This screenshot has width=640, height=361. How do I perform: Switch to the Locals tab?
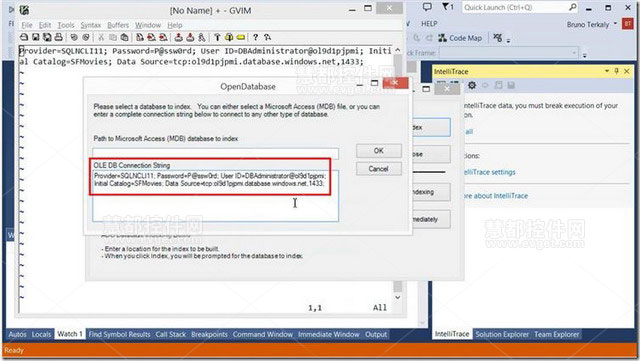tap(41, 334)
